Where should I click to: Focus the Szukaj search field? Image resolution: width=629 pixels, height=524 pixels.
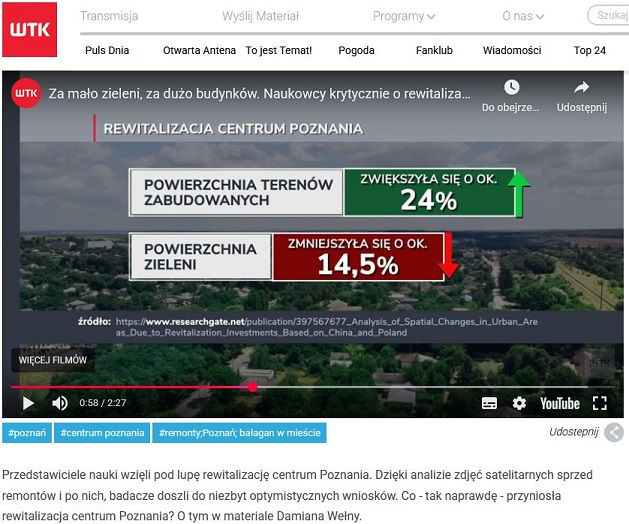[x=609, y=15]
